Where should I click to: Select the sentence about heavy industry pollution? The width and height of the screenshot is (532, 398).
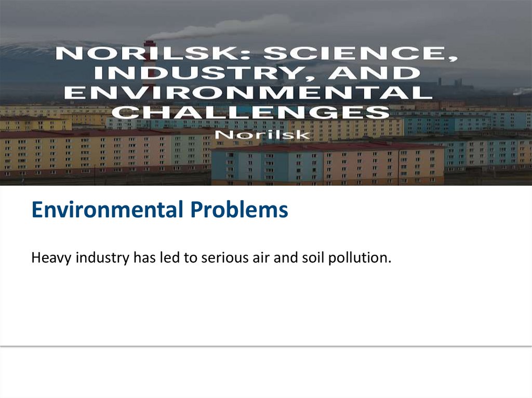coord(211,257)
